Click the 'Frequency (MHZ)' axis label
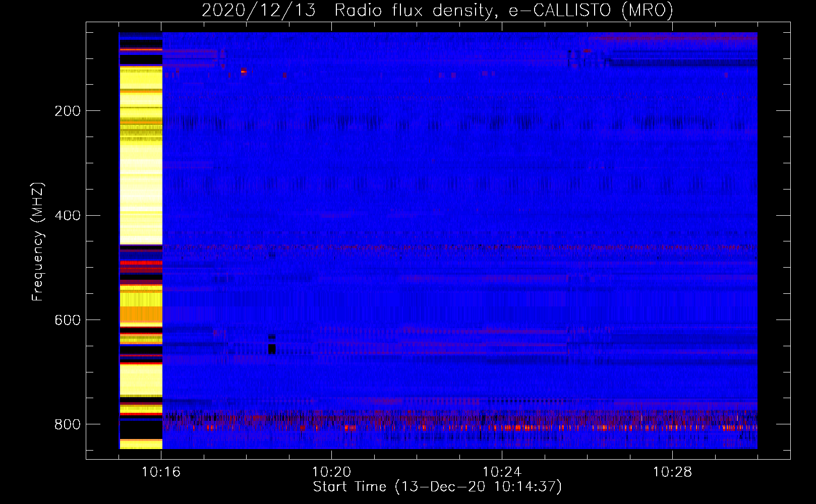Image resolution: width=816 pixels, height=504 pixels. (38, 241)
